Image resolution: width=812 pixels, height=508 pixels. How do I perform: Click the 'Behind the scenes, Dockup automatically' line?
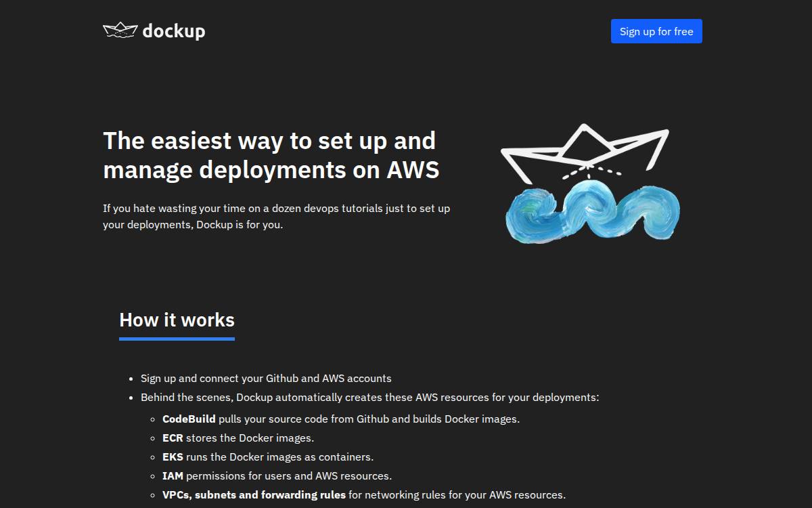tap(369, 397)
